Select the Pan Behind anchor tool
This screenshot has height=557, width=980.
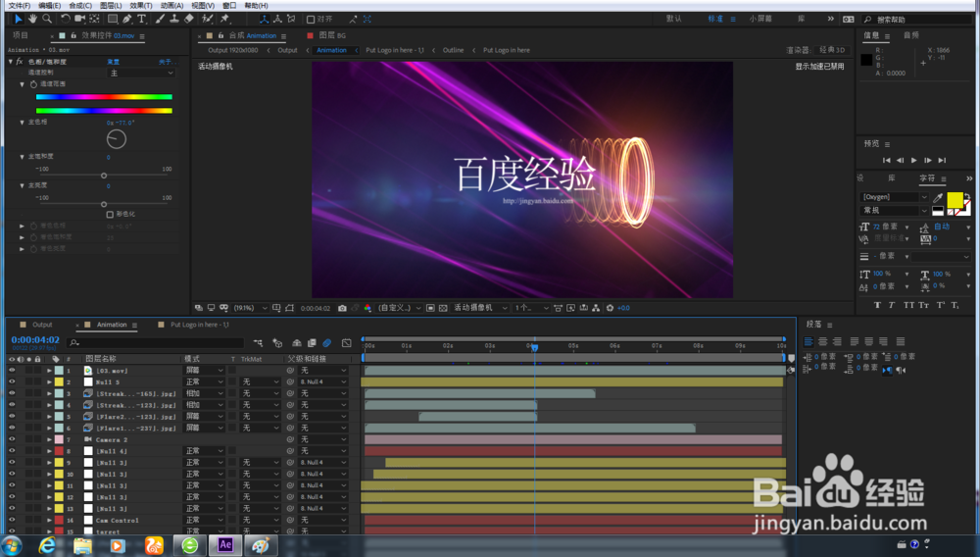[x=95, y=19]
